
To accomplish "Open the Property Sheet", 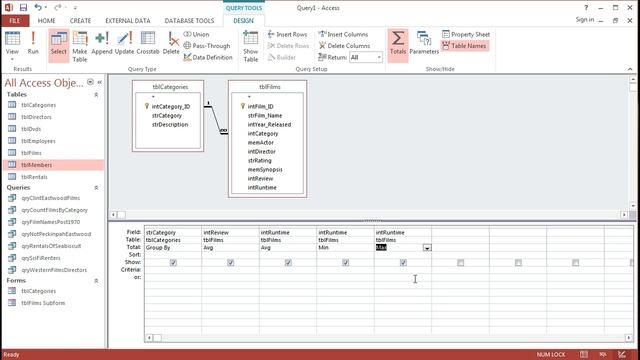I will click(466, 34).
